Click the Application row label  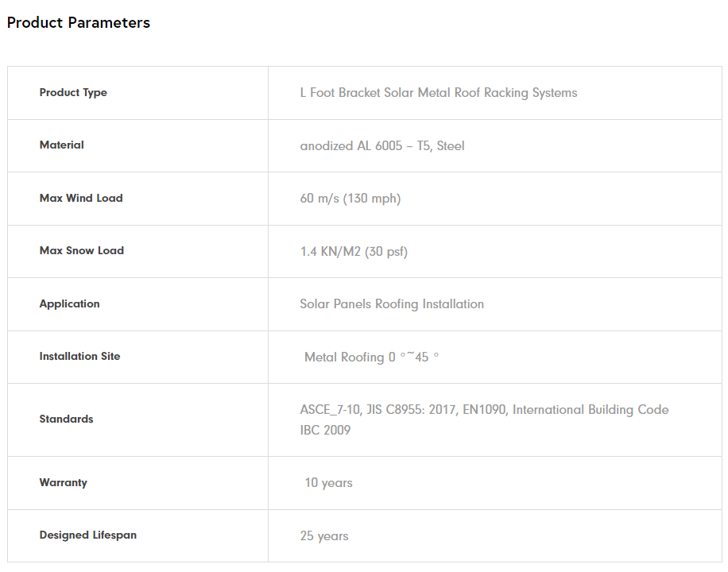coord(69,304)
